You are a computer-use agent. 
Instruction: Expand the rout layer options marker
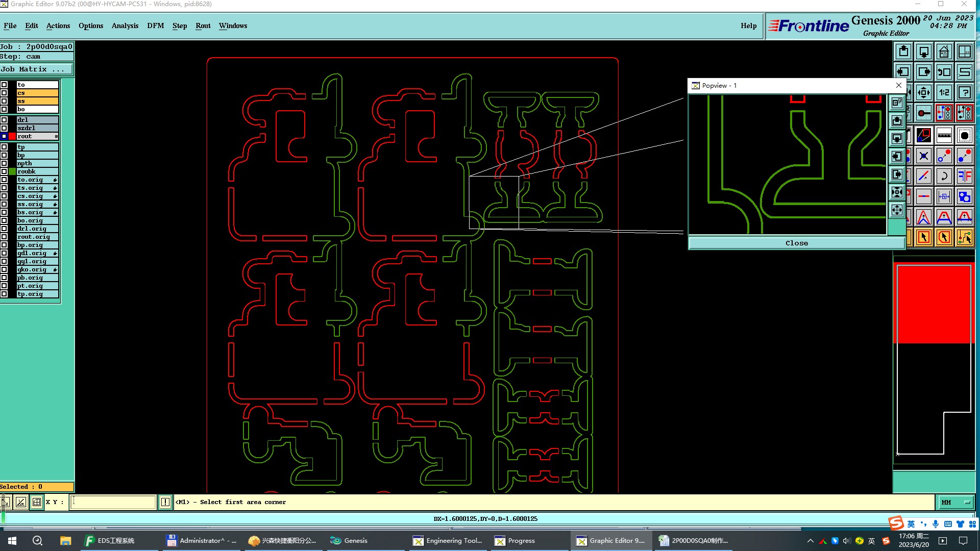pyautogui.click(x=56, y=136)
